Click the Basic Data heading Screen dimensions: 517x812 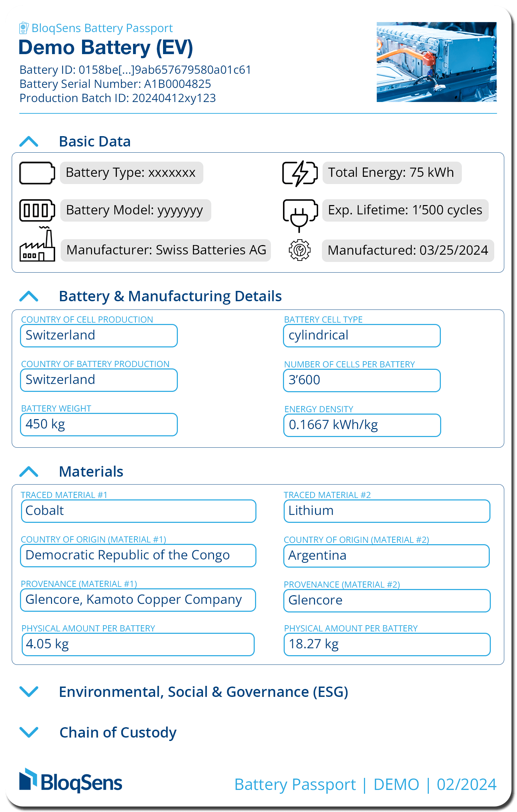tap(95, 142)
